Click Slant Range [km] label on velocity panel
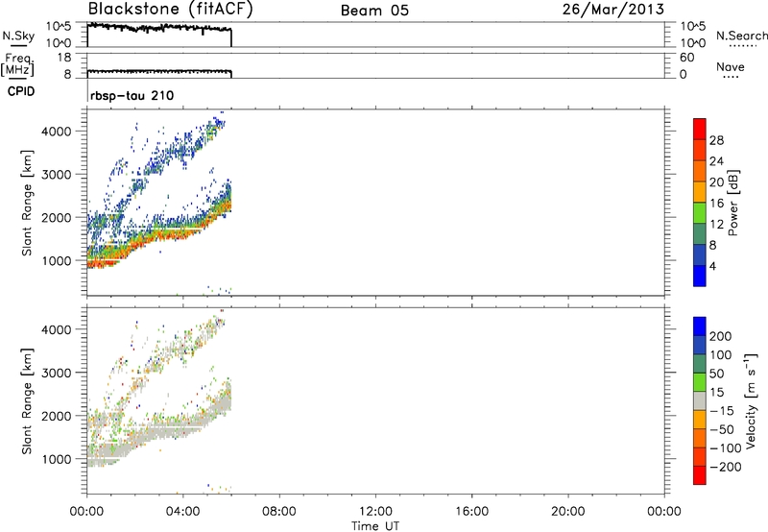 (x=27, y=401)
